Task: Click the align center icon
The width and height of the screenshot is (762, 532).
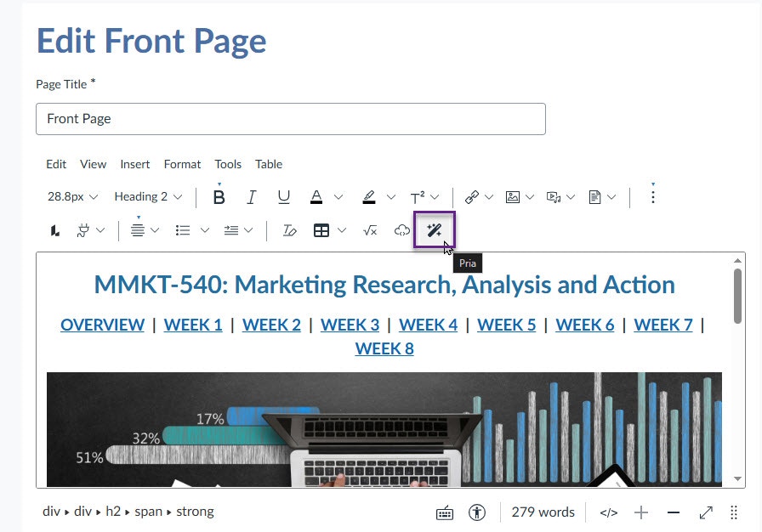Action: 138,230
